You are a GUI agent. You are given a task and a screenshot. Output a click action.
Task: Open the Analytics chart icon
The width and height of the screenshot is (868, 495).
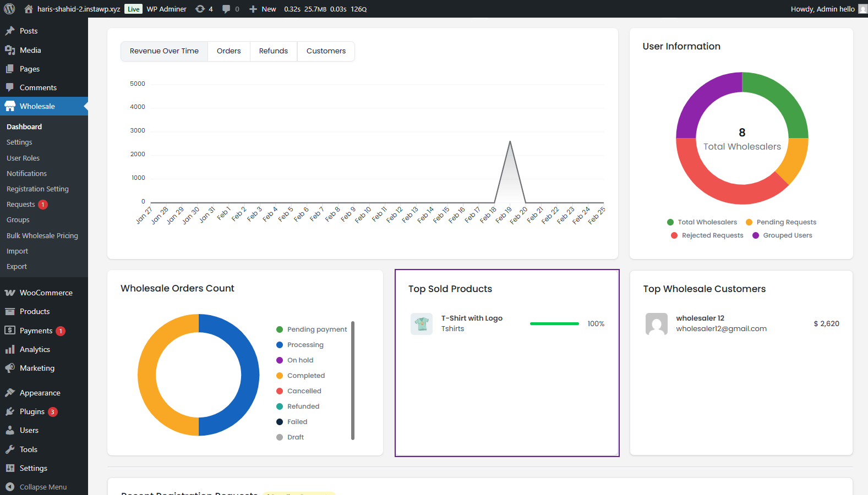(x=10, y=349)
